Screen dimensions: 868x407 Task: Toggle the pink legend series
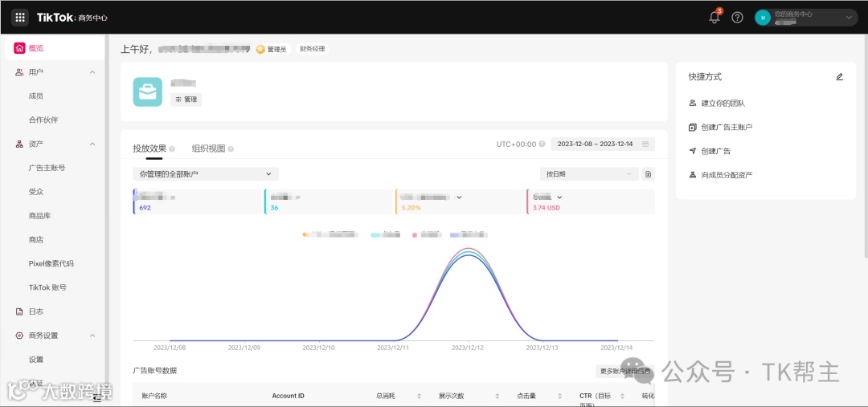tap(426, 234)
